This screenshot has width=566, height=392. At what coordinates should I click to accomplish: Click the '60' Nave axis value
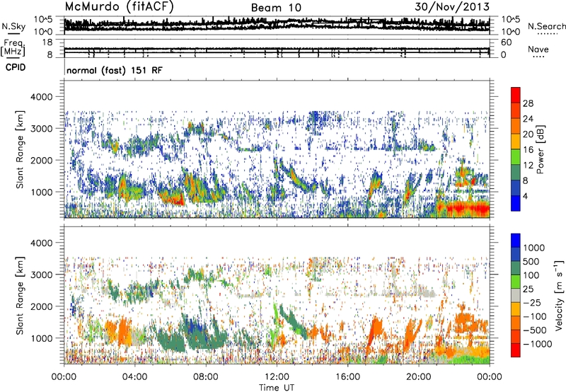[507, 42]
